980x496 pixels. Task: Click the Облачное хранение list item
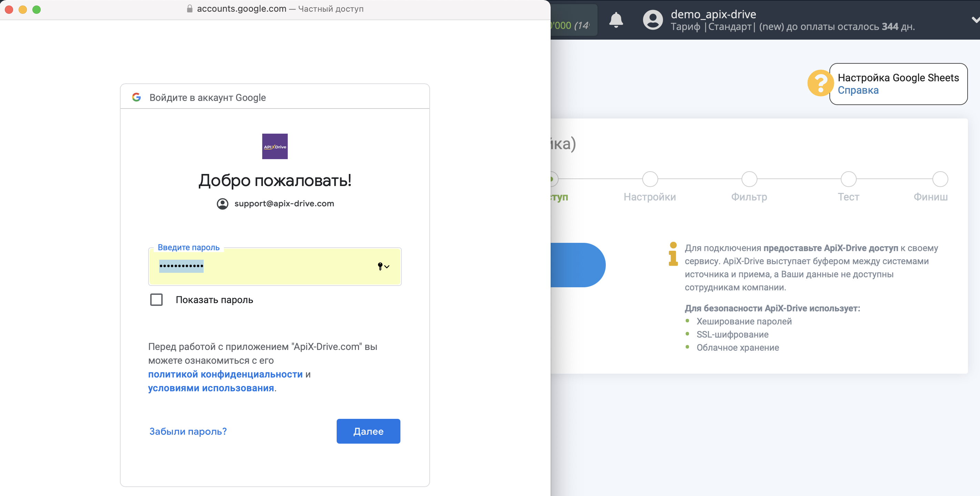click(738, 347)
